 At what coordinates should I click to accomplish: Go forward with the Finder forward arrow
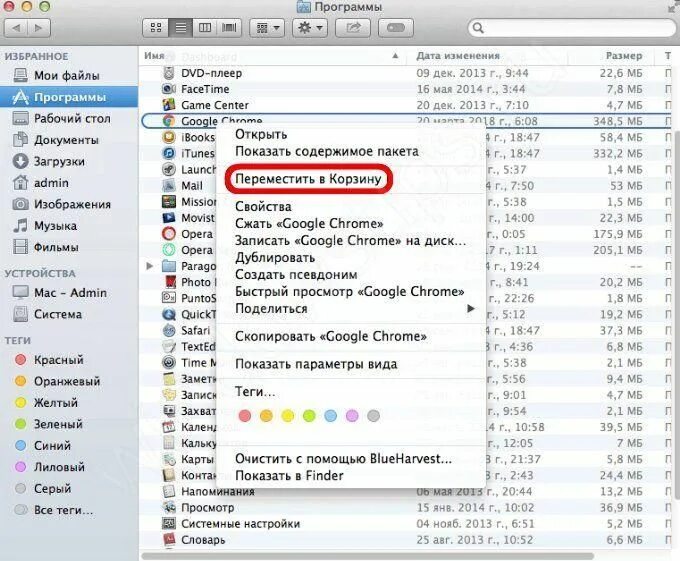tap(39, 28)
